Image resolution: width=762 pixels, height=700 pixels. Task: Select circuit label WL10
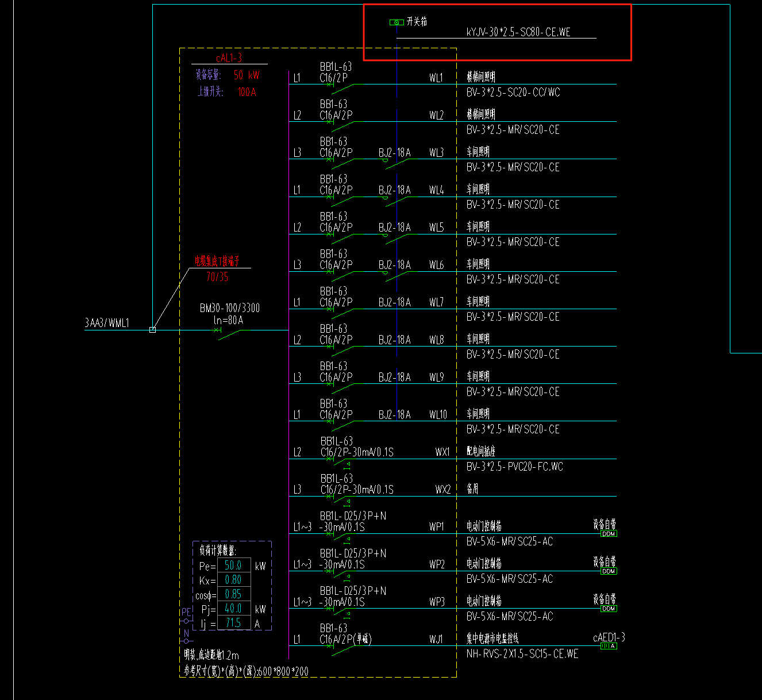[x=438, y=415]
